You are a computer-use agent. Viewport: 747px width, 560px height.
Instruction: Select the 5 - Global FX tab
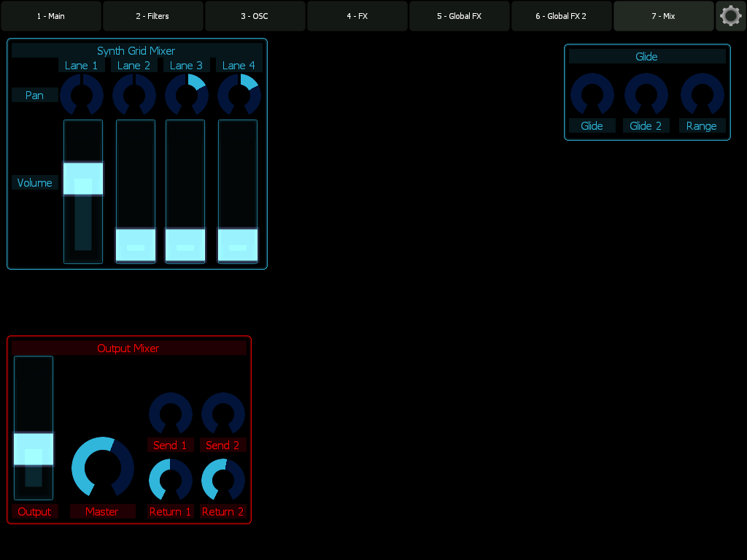460,16
